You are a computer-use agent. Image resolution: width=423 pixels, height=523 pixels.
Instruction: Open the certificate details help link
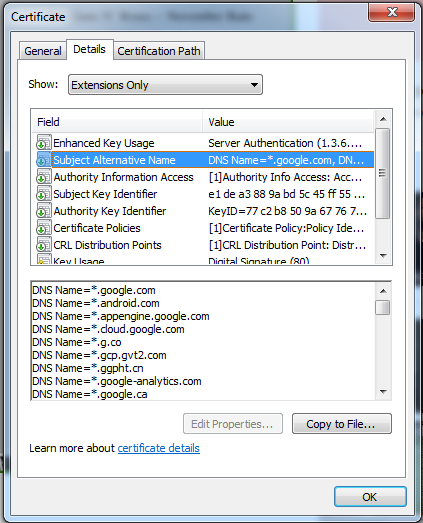[x=158, y=448]
